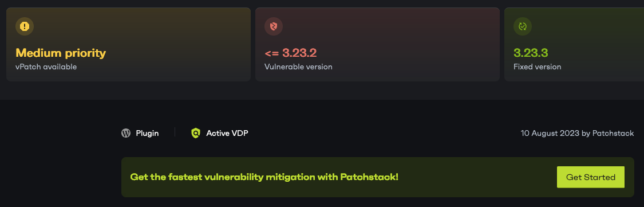Click the 3.23.3 fixed version number

[531, 53]
